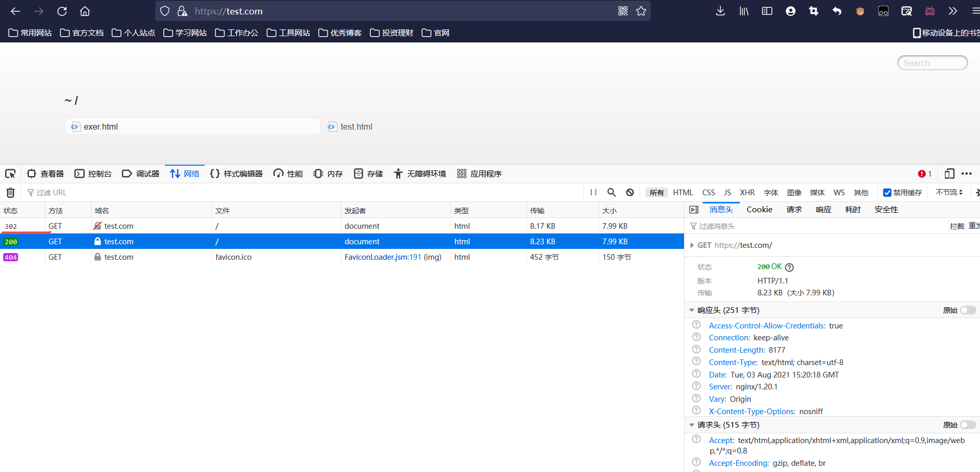This screenshot has height=472, width=980.
Task: Open the request blocking icon
Action: tap(630, 192)
